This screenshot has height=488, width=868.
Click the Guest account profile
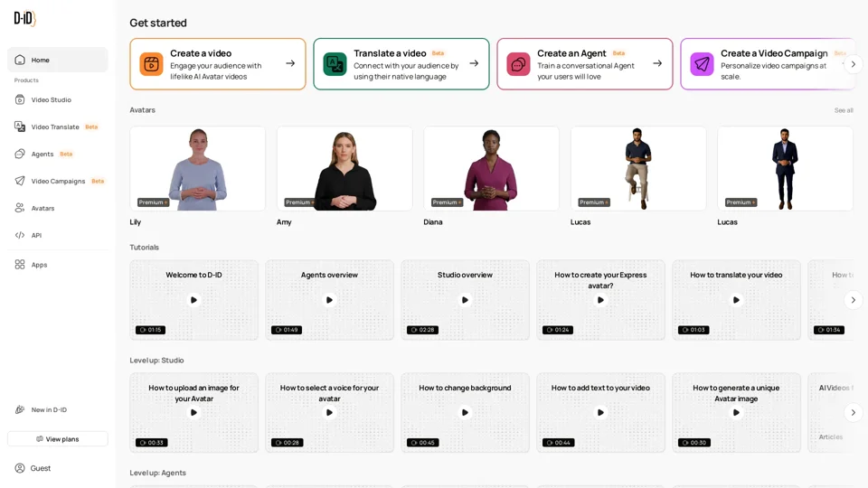[x=40, y=468]
